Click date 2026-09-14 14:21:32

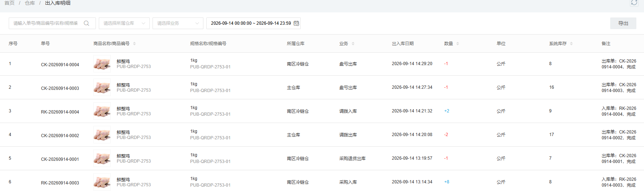[412, 111]
